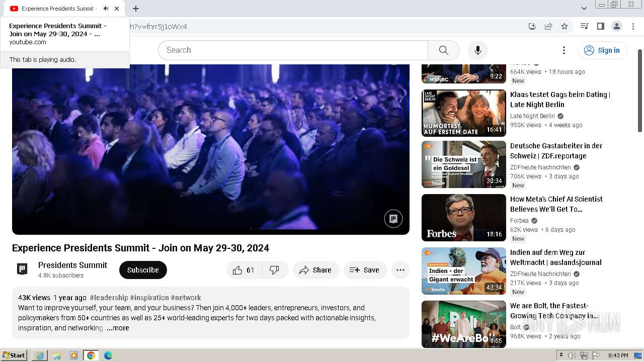The image size is (644, 362).
Task: Click #leadership hashtag
Action: click(x=109, y=298)
